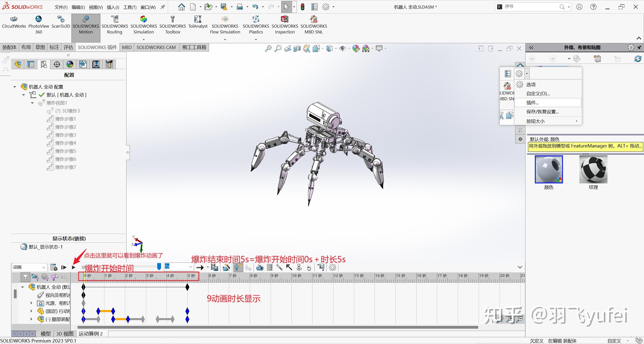Toggle the PhotoView 360 add-in
Screen dimensions: 644x344
38,25
